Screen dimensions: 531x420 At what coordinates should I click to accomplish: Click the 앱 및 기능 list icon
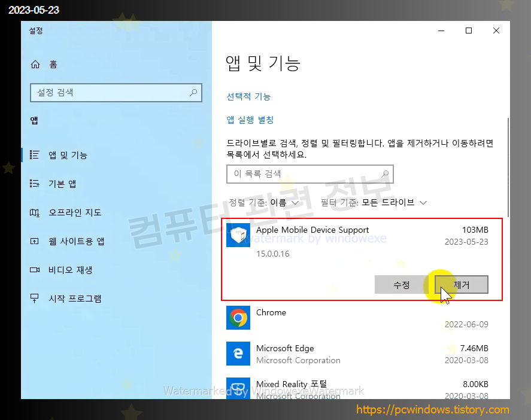[35, 155]
